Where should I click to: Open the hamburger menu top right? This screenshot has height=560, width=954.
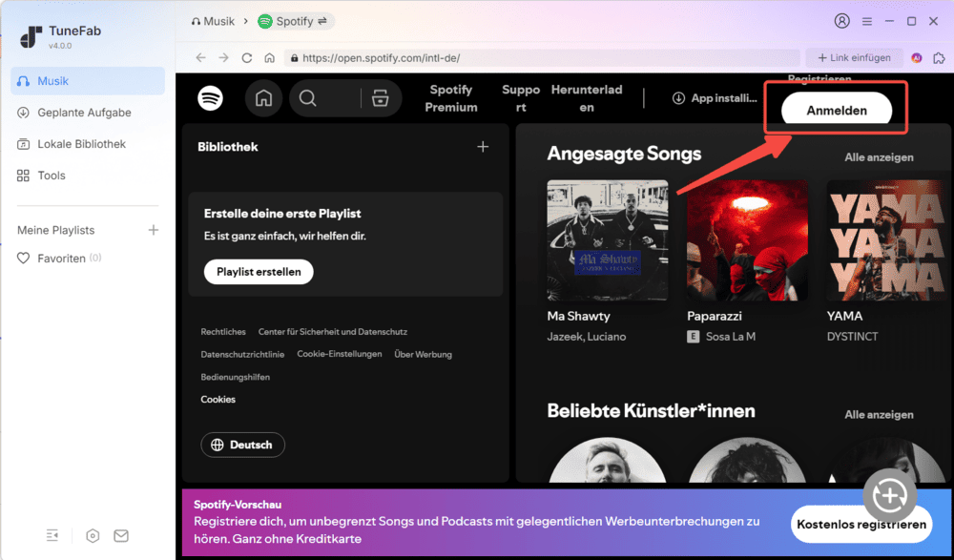[x=867, y=21]
